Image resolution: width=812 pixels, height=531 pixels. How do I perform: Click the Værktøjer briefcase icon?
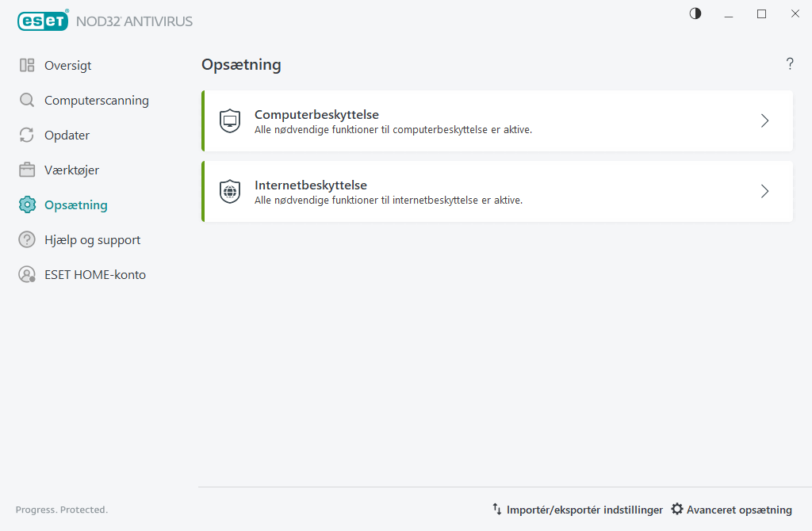27,170
